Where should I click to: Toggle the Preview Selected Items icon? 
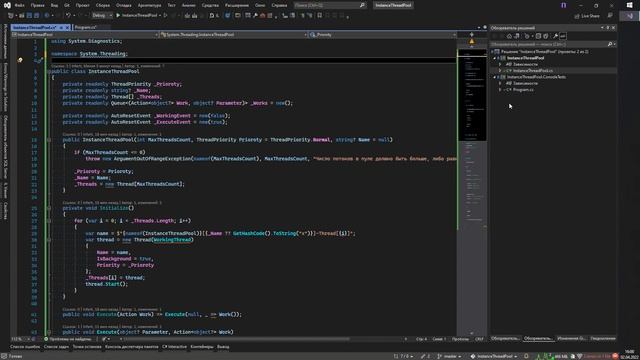(563, 36)
